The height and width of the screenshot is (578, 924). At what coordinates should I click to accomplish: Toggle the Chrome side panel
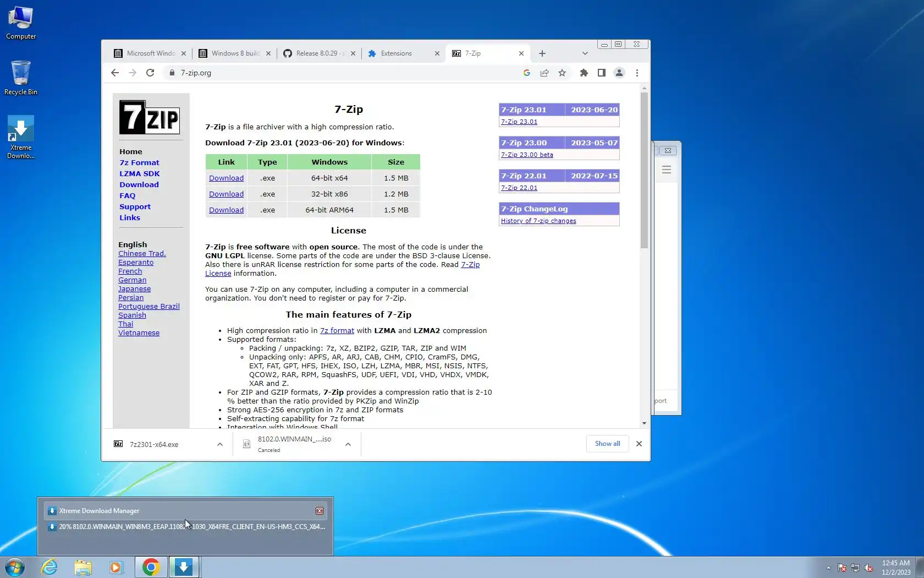click(602, 73)
